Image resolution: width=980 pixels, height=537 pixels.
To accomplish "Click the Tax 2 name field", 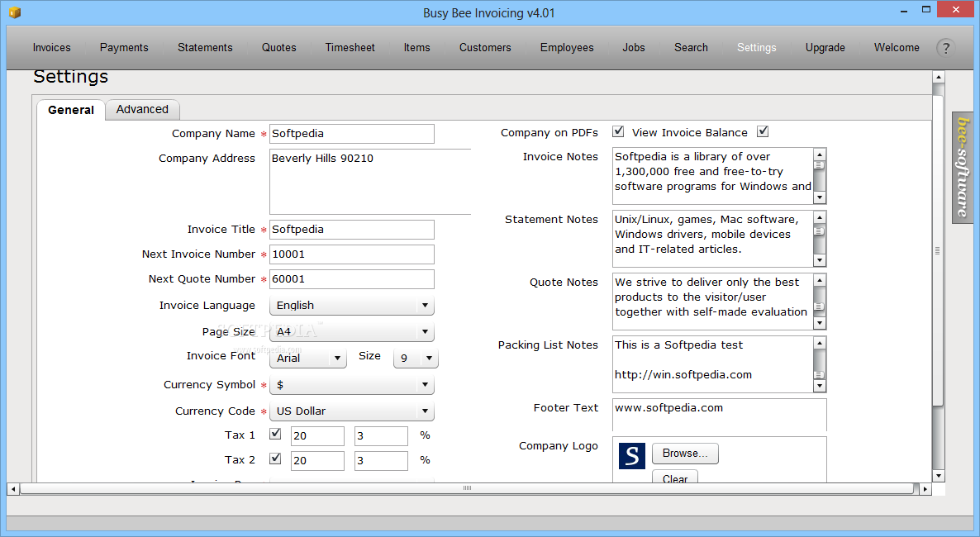I will tap(317, 461).
